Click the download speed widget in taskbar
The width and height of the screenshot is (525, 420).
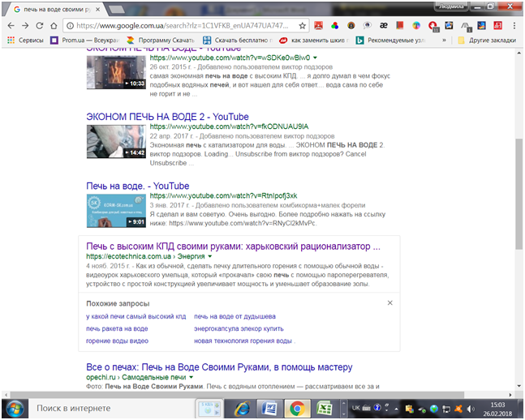(209, 409)
